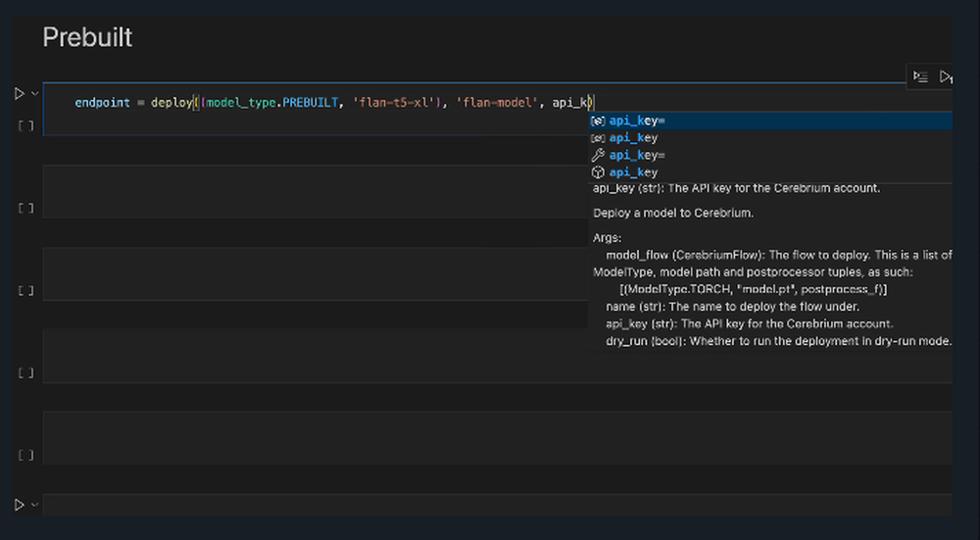This screenshot has height=540, width=980.
Task: Click 'model_type' in the code line
Action: (241, 103)
